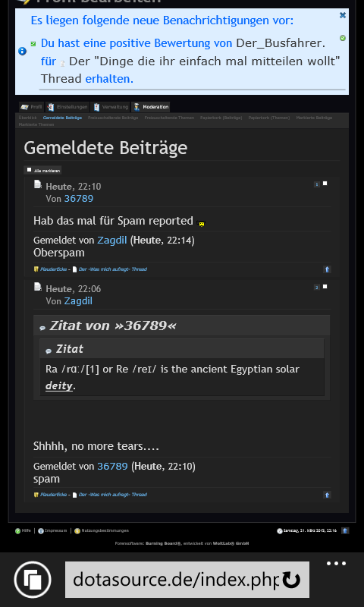Open the browser tabs icon in the bottom bar
The image size is (364, 607).
pos(33,580)
